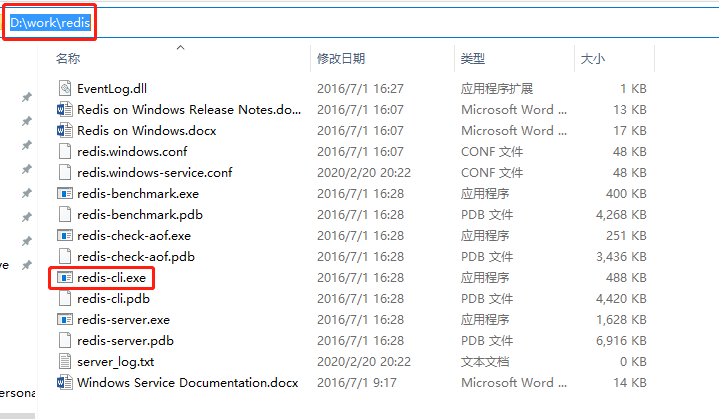Click the date 2020/2/20 20:22 of redis.windows-service.conf
Screen dimensions: 719x419
(364, 173)
